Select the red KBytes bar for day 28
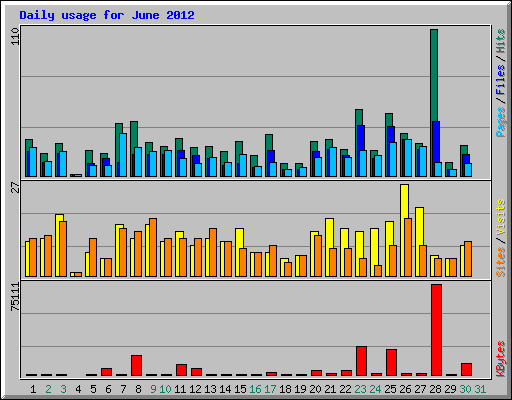This screenshot has width=512, height=400. coord(436,330)
